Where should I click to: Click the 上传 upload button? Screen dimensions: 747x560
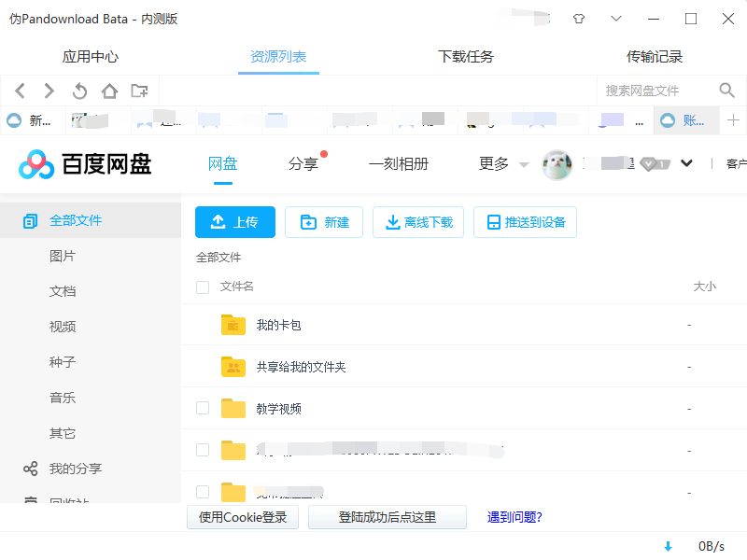(235, 222)
